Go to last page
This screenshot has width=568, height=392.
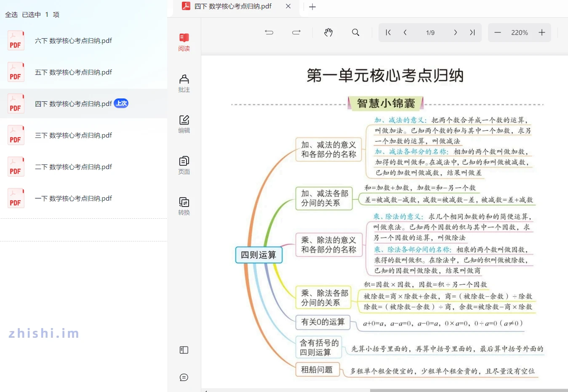pyautogui.click(x=472, y=32)
